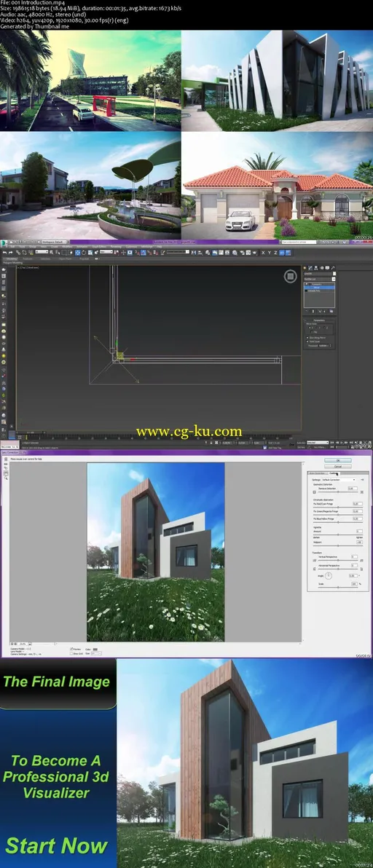Click the Threshold spinner field
The width and height of the screenshot is (373, 868).
pyautogui.click(x=323, y=345)
